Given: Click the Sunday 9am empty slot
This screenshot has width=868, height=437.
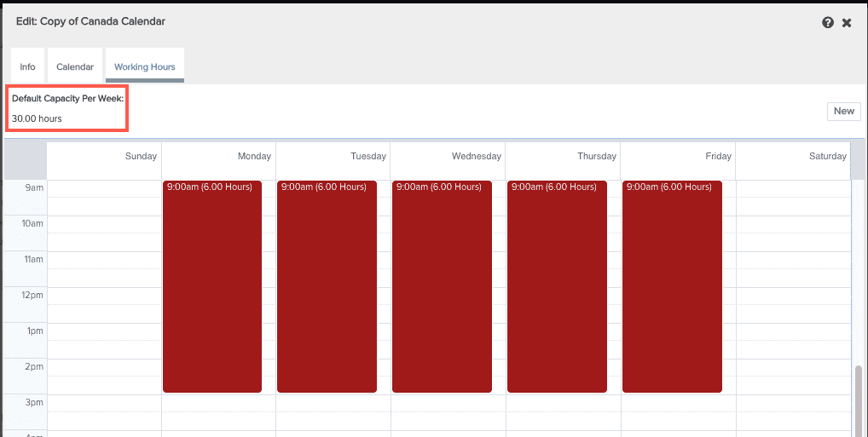Looking at the screenshot, I should 103,188.
